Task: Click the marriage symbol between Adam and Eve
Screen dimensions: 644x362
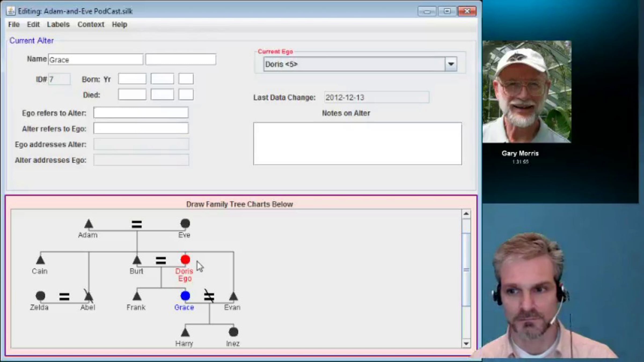Action: point(137,224)
